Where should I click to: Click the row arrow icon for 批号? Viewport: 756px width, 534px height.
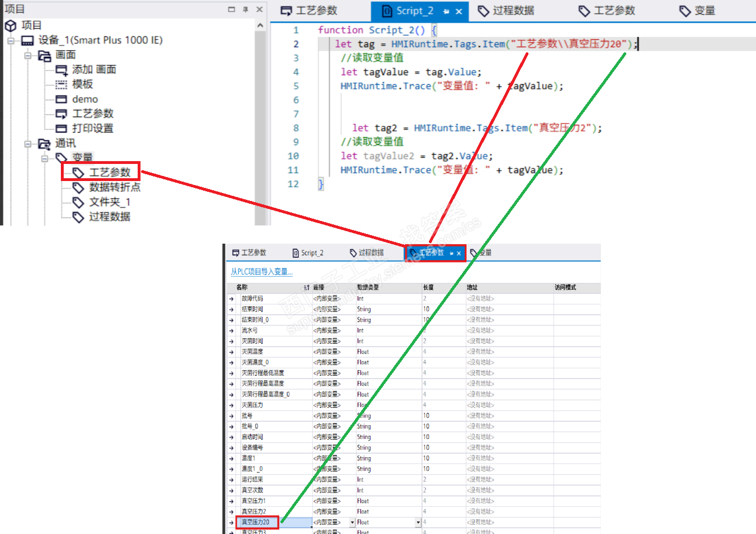[232, 416]
